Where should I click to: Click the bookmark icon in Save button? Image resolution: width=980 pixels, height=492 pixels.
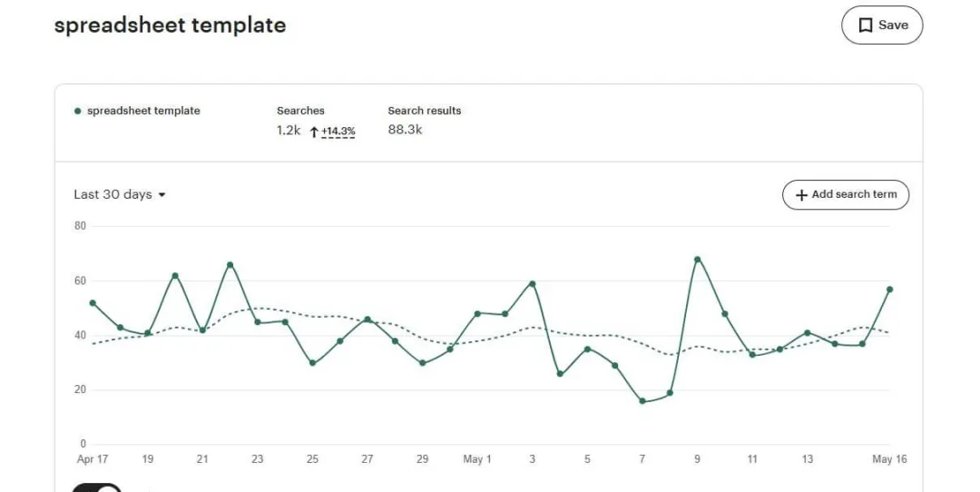865,25
